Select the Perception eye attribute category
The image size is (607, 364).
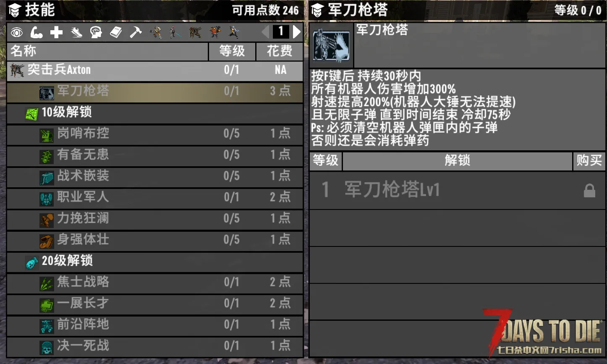click(17, 32)
